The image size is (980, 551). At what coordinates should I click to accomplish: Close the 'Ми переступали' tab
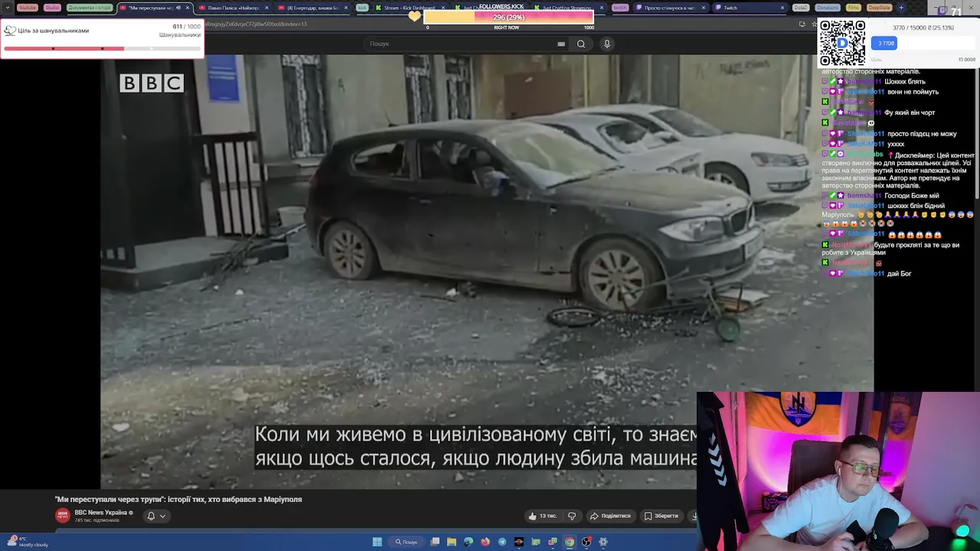[x=187, y=8]
